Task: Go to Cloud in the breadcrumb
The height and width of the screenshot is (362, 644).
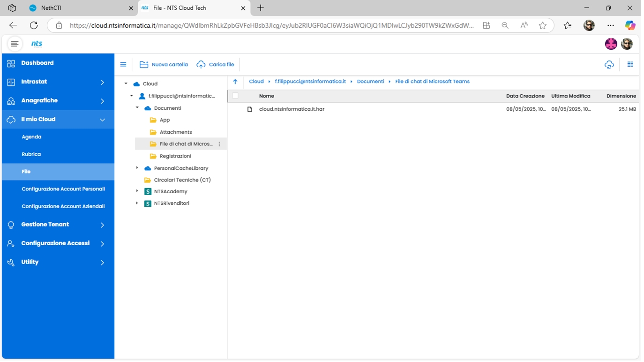Action: [256, 82]
